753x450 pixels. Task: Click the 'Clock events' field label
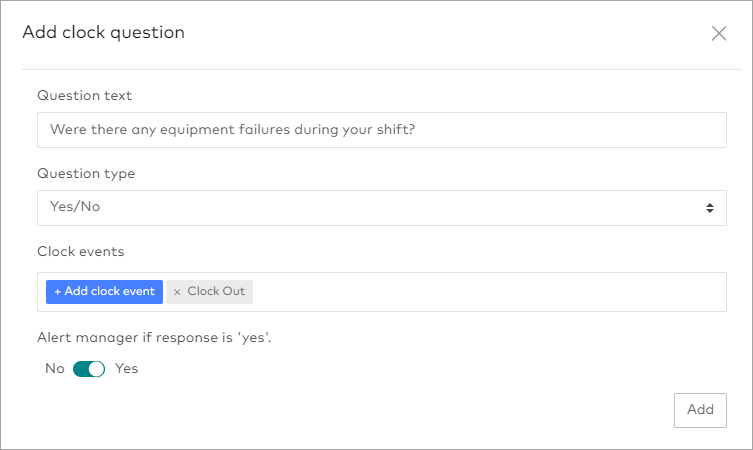80,252
